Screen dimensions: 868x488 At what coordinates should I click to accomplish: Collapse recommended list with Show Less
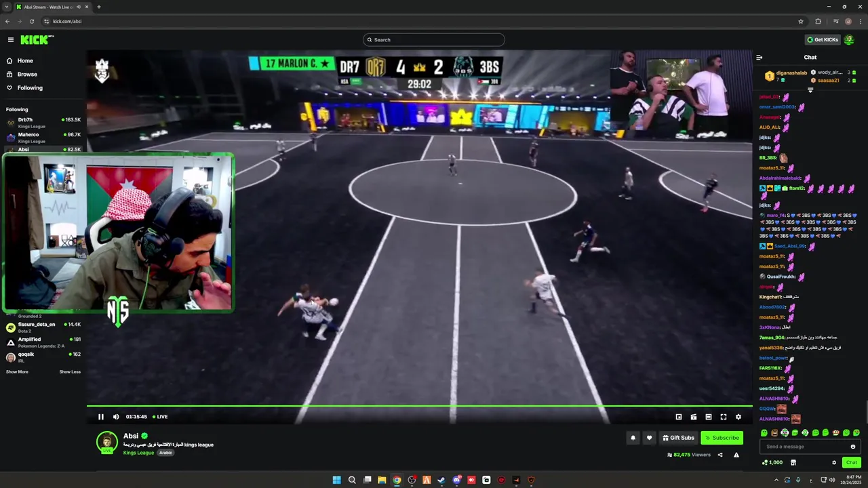[x=70, y=372]
